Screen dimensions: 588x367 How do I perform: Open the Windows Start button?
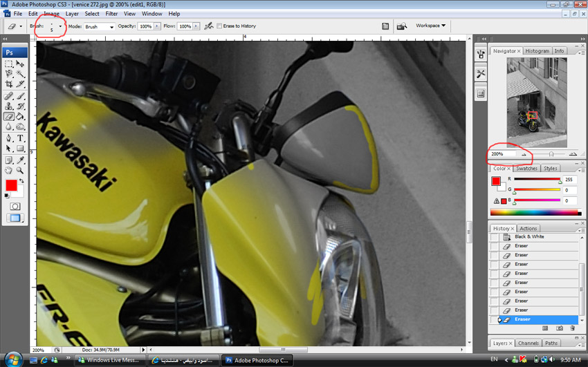13,359
